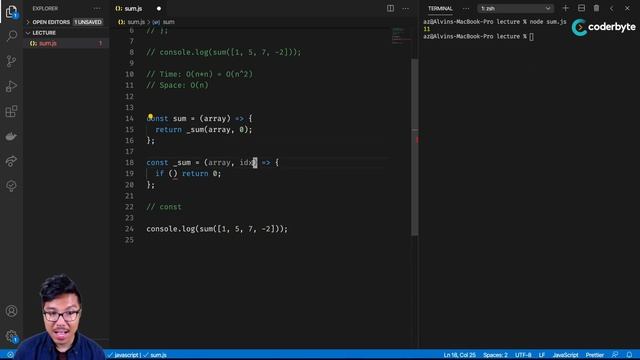Click the unsaved dot on sum.js tab
This screenshot has width=640, height=360.
tap(159, 9)
